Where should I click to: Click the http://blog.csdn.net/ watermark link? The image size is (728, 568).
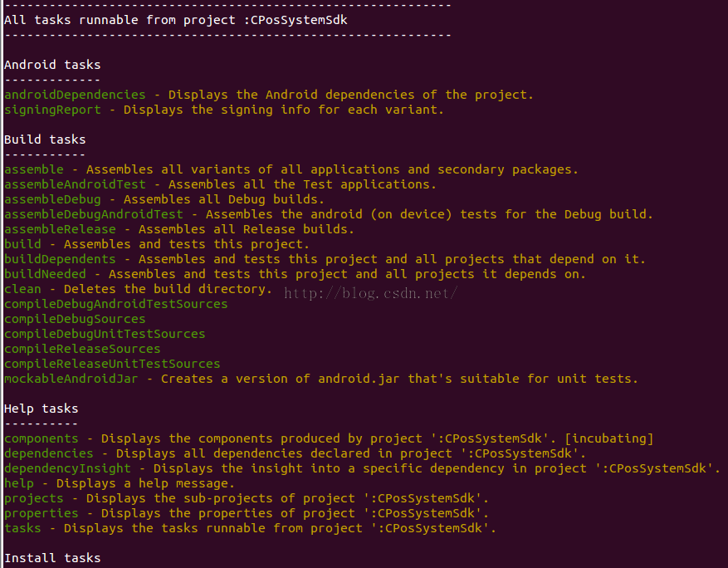pos(370,293)
